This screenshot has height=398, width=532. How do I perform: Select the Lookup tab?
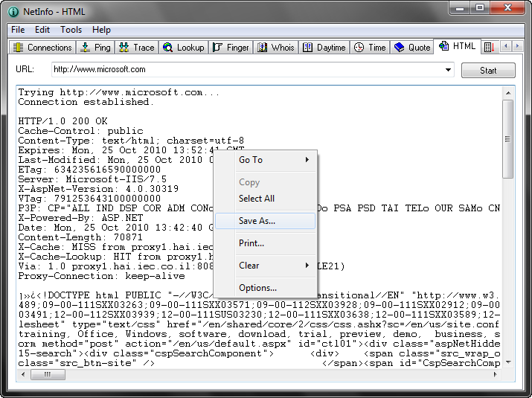(x=183, y=47)
